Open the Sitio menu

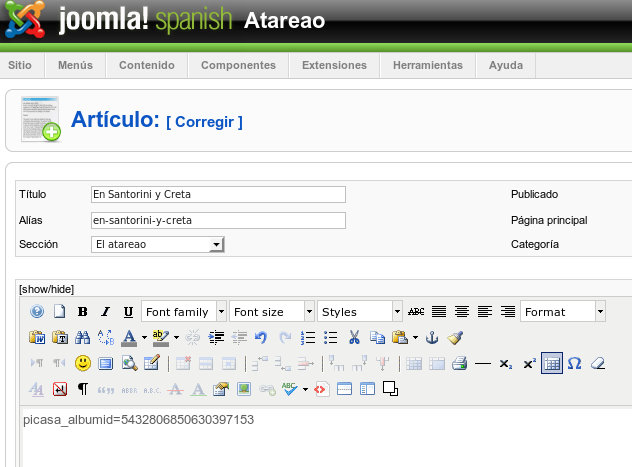tap(20, 65)
